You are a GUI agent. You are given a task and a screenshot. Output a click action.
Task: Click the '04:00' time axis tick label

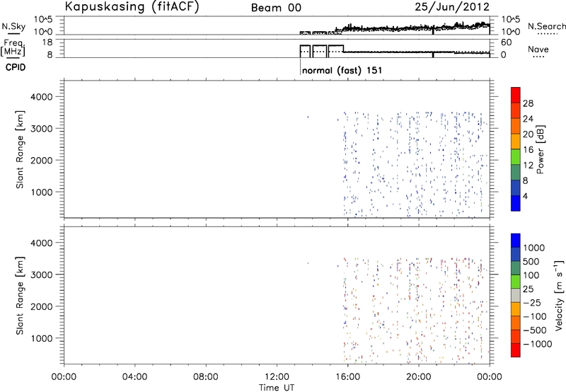click(x=134, y=377)
